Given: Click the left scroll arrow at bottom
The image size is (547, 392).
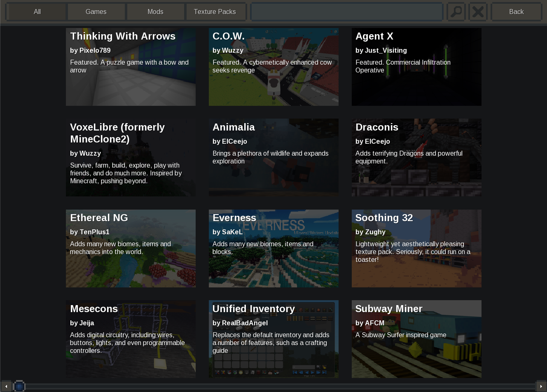Looking at the screenshot, I should (6, 386).
